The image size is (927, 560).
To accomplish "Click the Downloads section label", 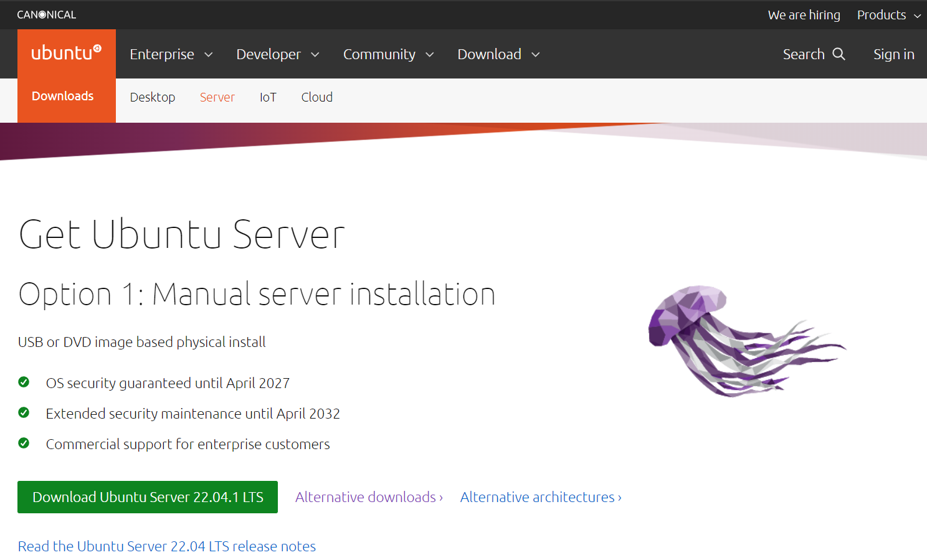I will point(63,96).
